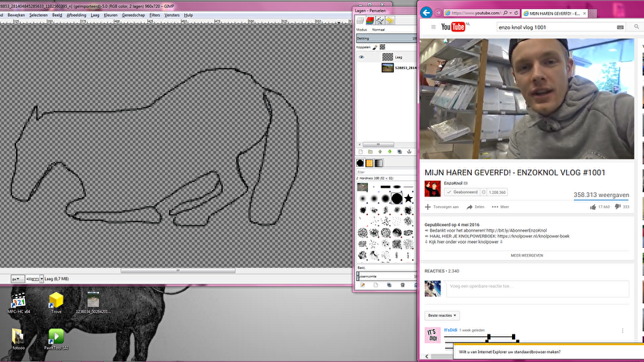Screen dimensions: 644x362
Task: Open the Undo History tab in dock
Action: coord(390,20)
